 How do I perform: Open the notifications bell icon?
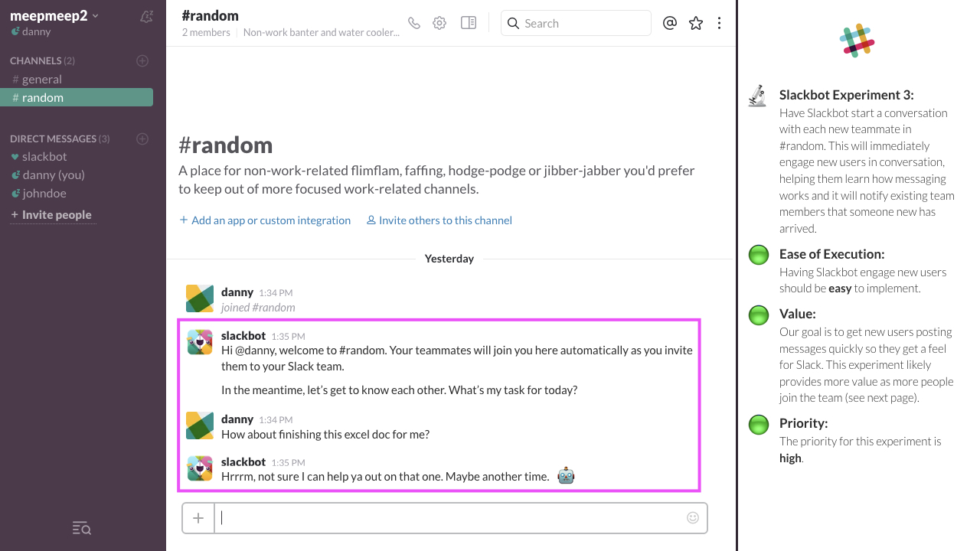(146, 16)
